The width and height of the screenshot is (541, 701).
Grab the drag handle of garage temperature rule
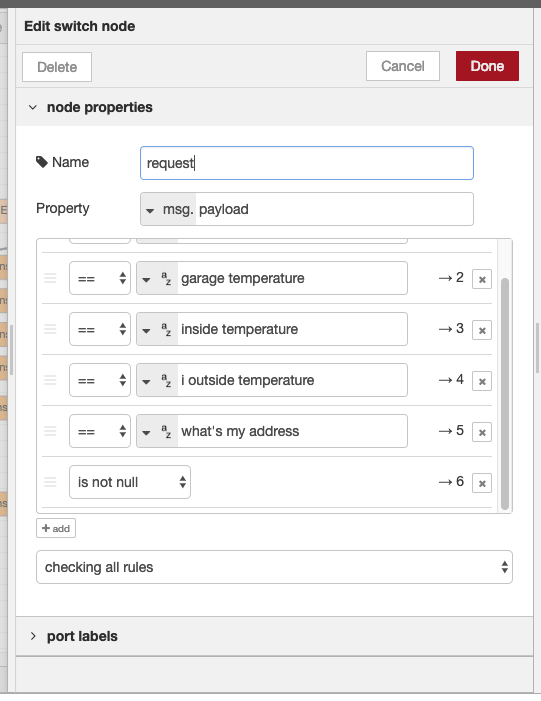[x=50, y=278]
